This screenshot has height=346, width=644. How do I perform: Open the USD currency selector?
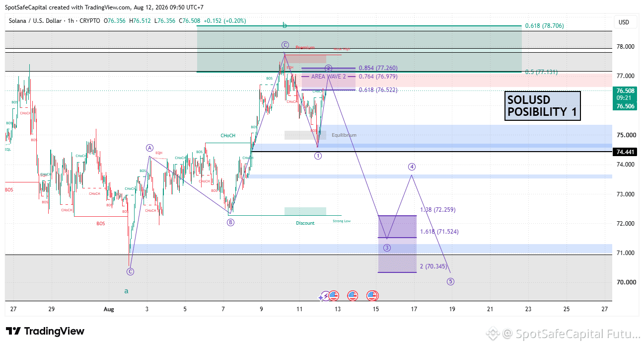624,22
